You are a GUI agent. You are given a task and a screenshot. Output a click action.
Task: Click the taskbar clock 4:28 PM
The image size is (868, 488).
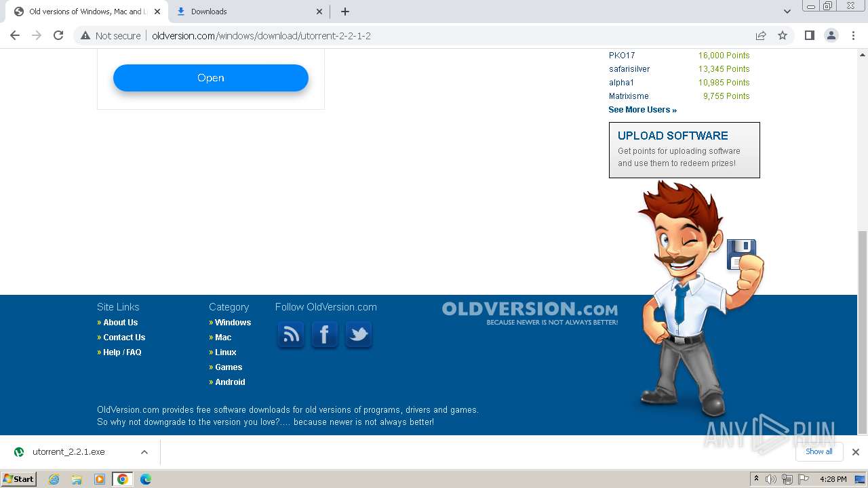833,479
